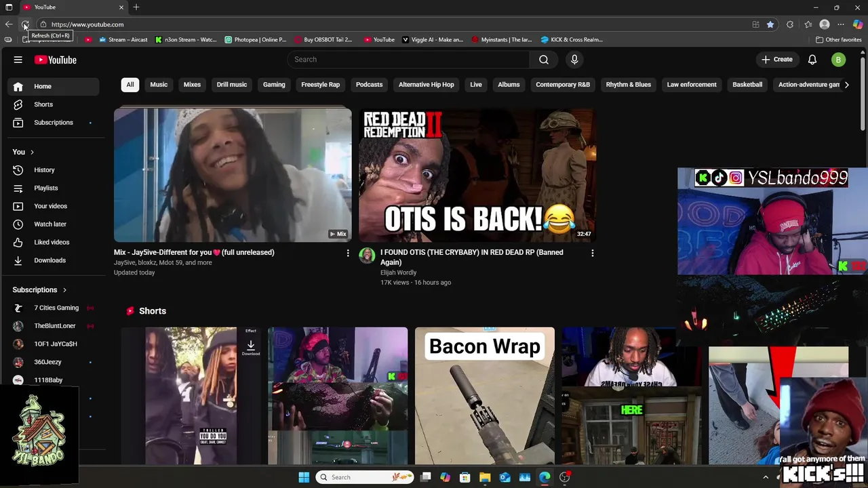Select the All filter chip
Screen dimensions: 868x488
tap(130, 85)
